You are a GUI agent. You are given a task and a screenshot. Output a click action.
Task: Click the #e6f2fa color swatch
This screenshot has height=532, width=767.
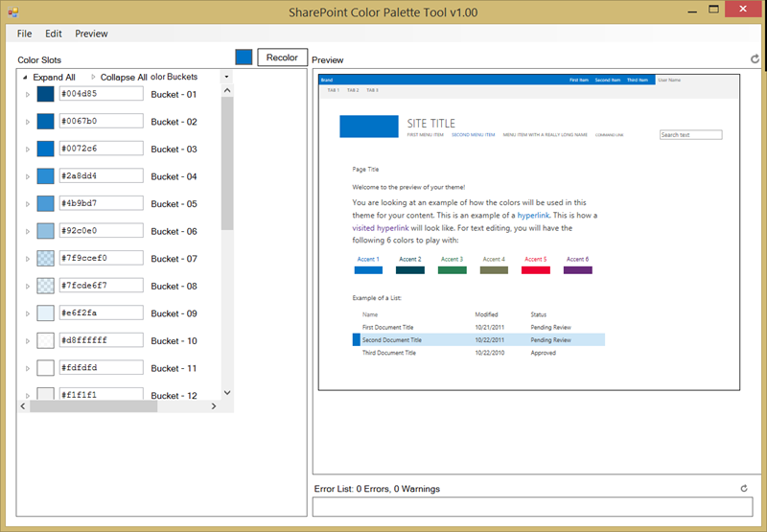pyautogui.click(x=45, y=312)
